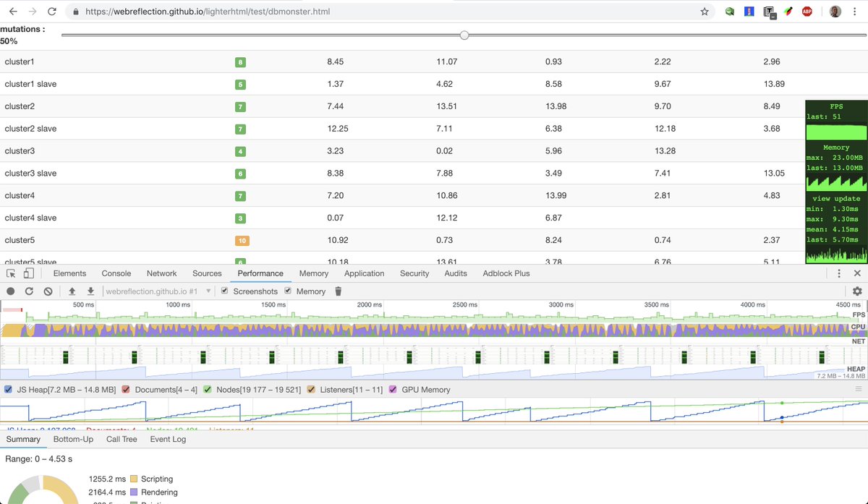Image resolution: width=868 pixels, height=504 pixels.
Task: Click the 2000 ms timeline marker
Action: tap(369, 305)
